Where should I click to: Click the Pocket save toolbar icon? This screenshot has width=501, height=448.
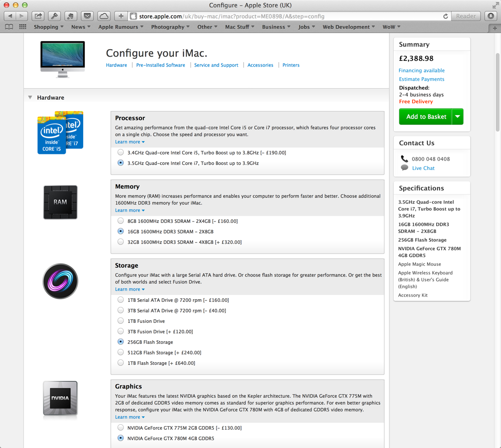[x=87, y=16]
